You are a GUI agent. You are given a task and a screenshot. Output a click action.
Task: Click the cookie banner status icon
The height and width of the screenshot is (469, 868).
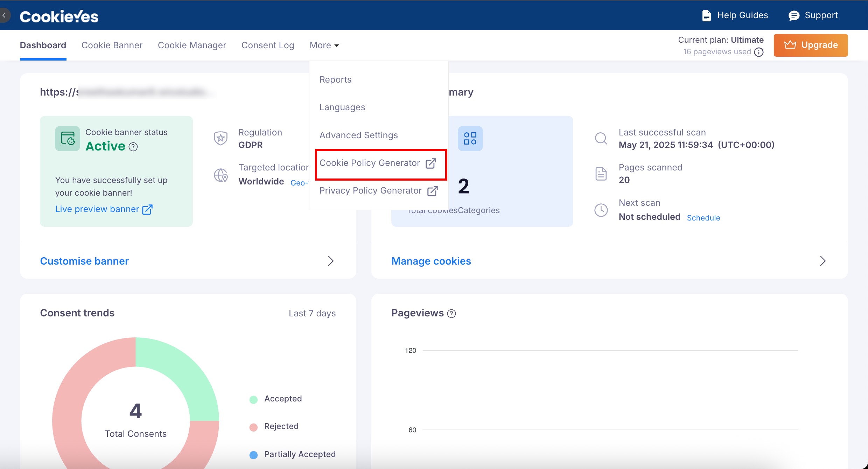(x=68, y=139)
